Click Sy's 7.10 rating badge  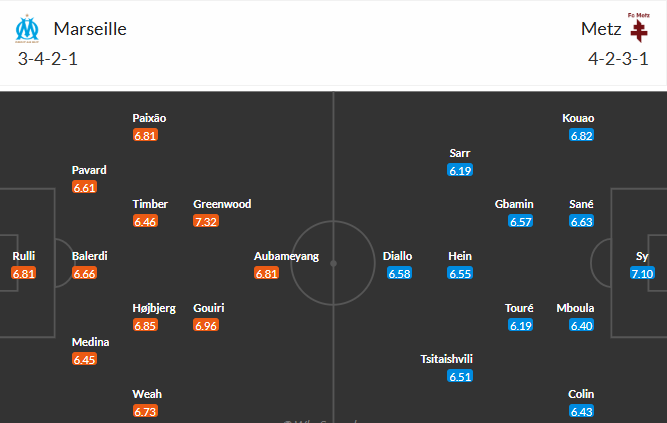point(642,273)
